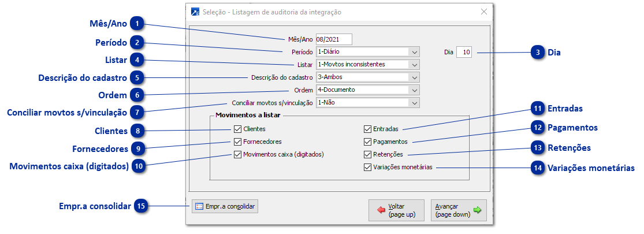Viewport: 644px width, 234px height.
Task: Click the Descrição do cadastro field label
Action: 282,77
